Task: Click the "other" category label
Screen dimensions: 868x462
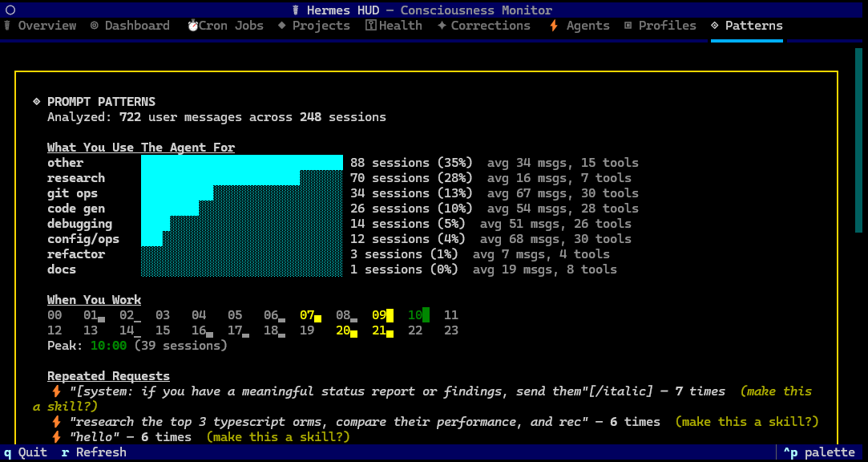Action: coord(66,163)
